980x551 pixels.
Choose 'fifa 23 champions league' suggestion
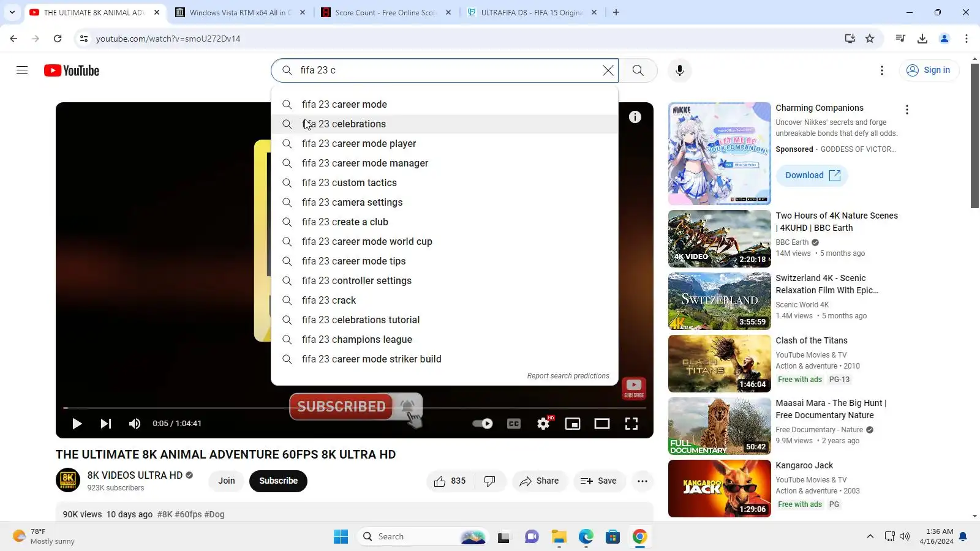[445, 340]
